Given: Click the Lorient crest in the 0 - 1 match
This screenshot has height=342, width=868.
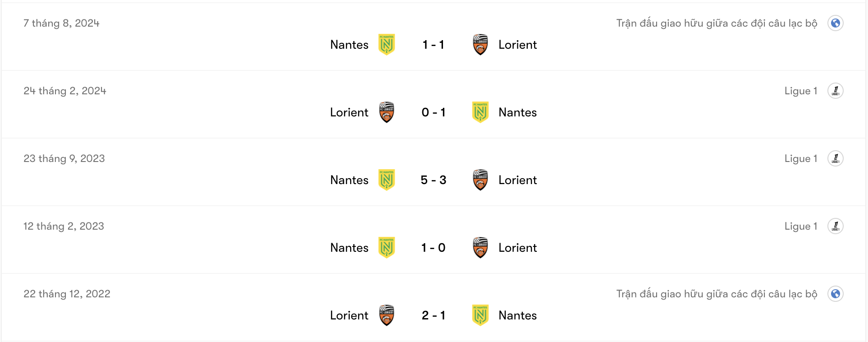Looking at the screenshot, I should point(386,112).
